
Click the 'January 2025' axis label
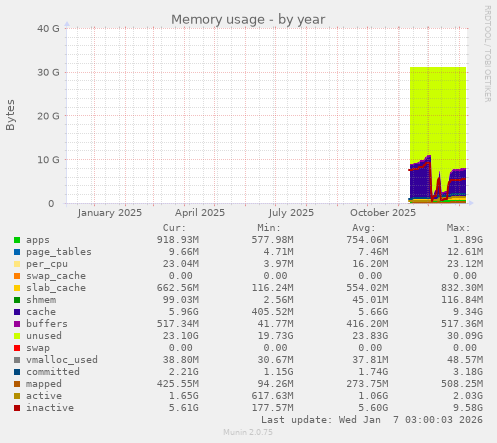tap(110, 213)
